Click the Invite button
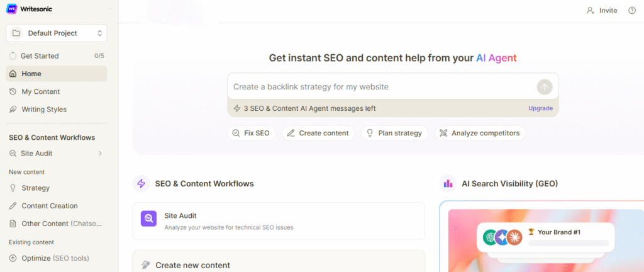Image resolution: width=644 pixels, height=272 pixels. [x=602, y=11]
